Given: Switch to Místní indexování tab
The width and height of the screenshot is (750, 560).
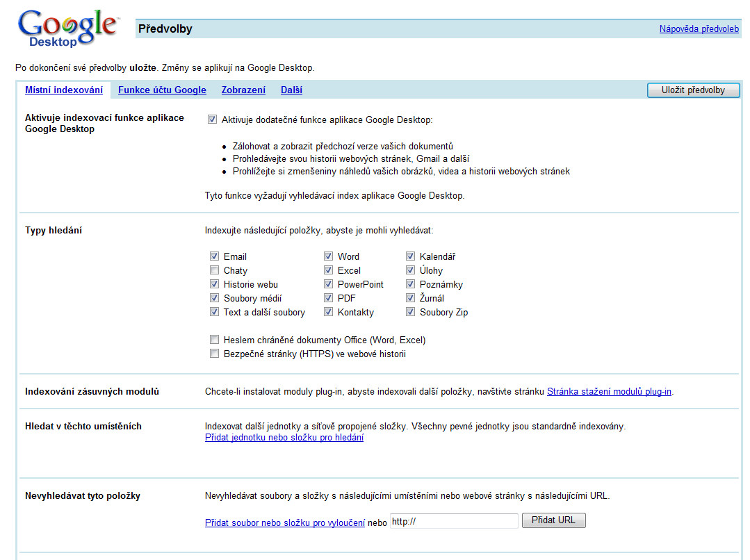Looking at the screenshot, I should [x=64, y=90].
